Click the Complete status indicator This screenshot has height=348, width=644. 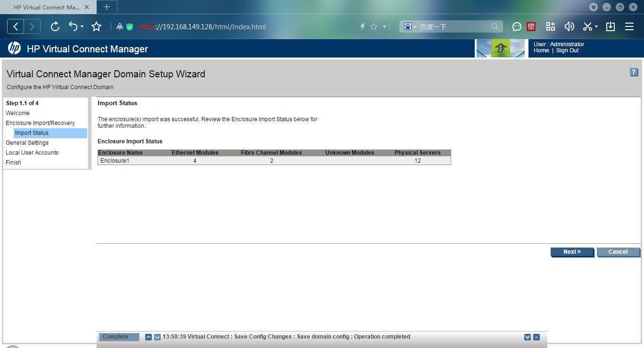[119, 337]
